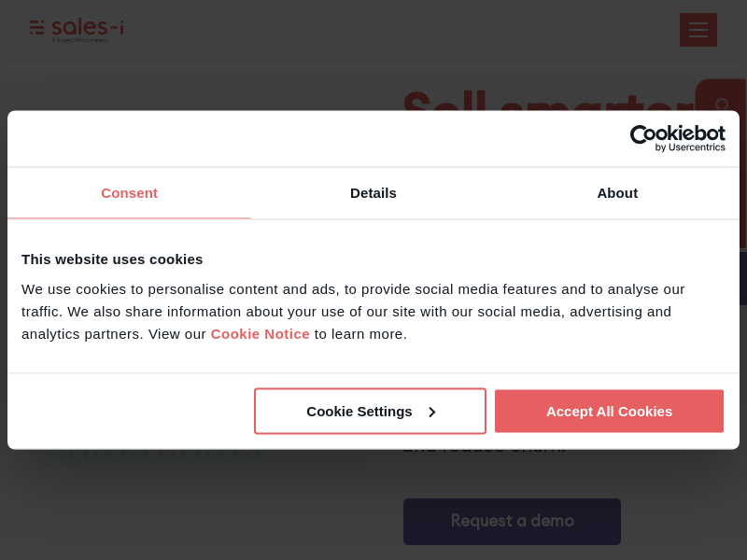This screenshot has width=747, height=560.
Task: Open the Details tab
Action: 373,193
